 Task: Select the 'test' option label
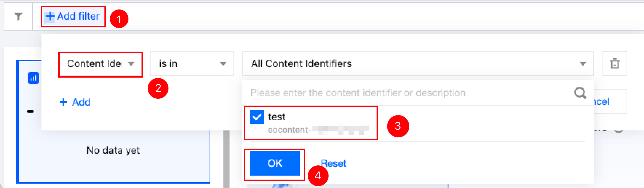(277, 117)
